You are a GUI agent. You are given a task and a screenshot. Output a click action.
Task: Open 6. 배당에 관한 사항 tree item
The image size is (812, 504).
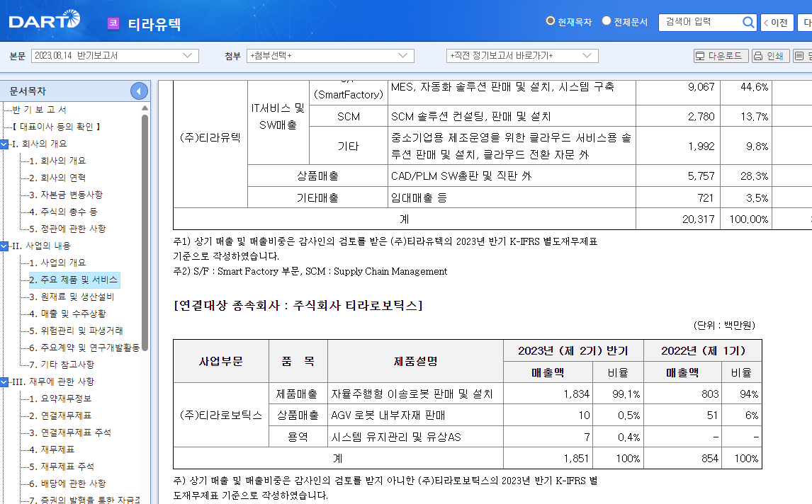tap(67, 483)
